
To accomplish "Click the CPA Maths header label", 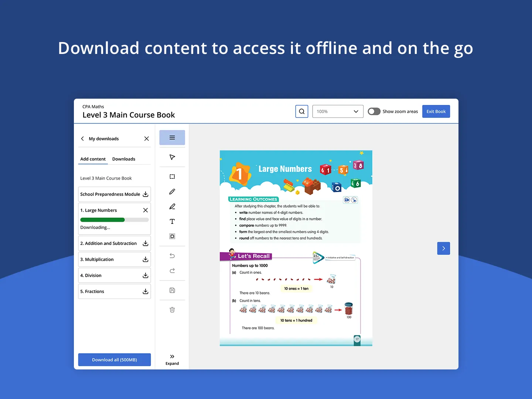I will coord(93,107).
